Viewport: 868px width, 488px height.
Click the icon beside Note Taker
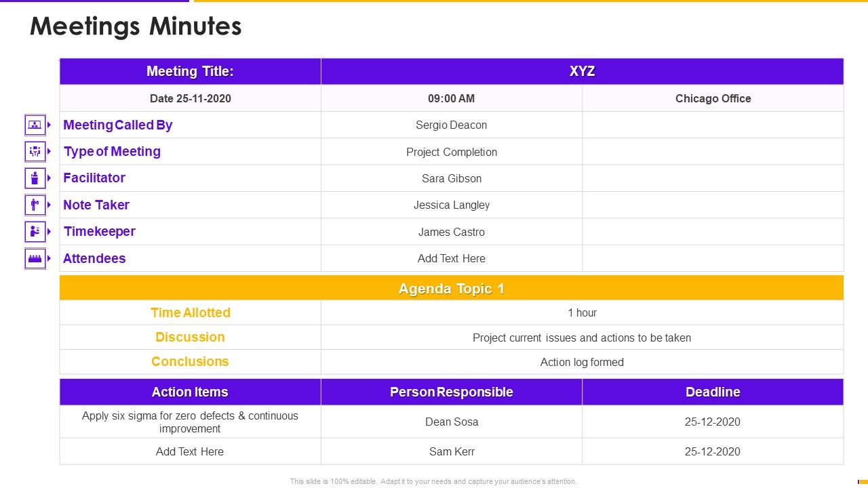(35, 205)
